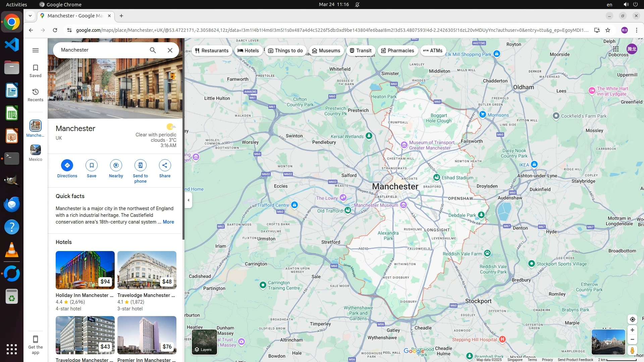Bookmark this page with the star icon
Screen dimensions: 644x362
coord(608,30)
